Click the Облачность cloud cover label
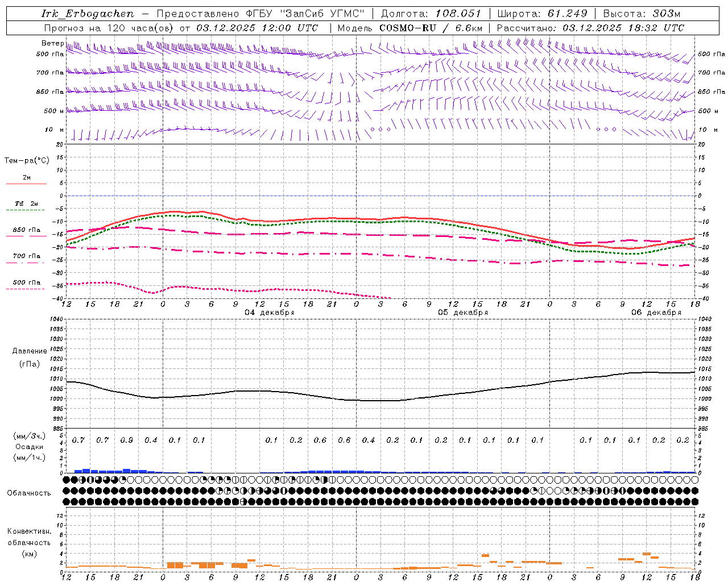Screen dimensions: 728x582 click(x=29, y=493)
